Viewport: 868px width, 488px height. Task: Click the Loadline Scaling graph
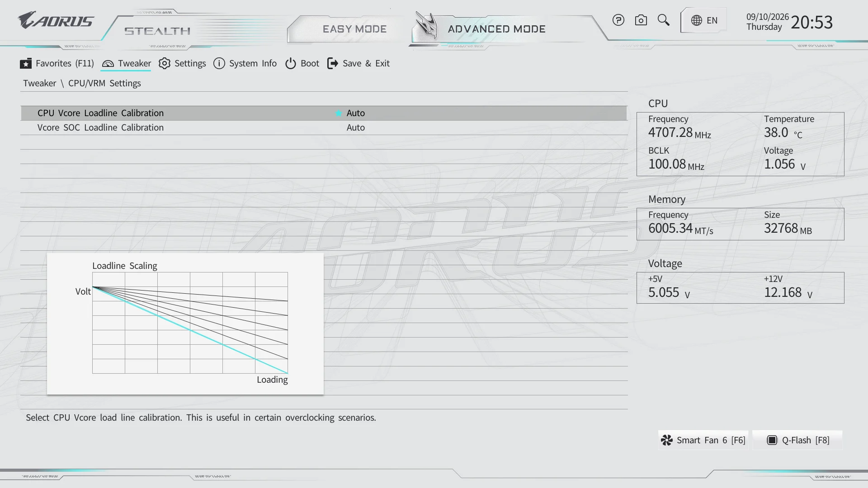(x=185, y=324)
